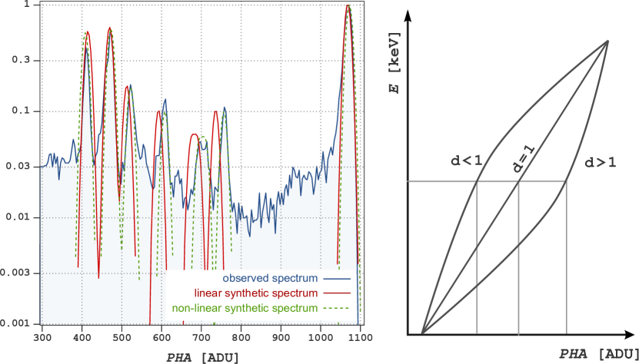Click the 'PHA [ADU]' label under left plot
This screenshot has width=639, height=364.
tap(202, 357)
